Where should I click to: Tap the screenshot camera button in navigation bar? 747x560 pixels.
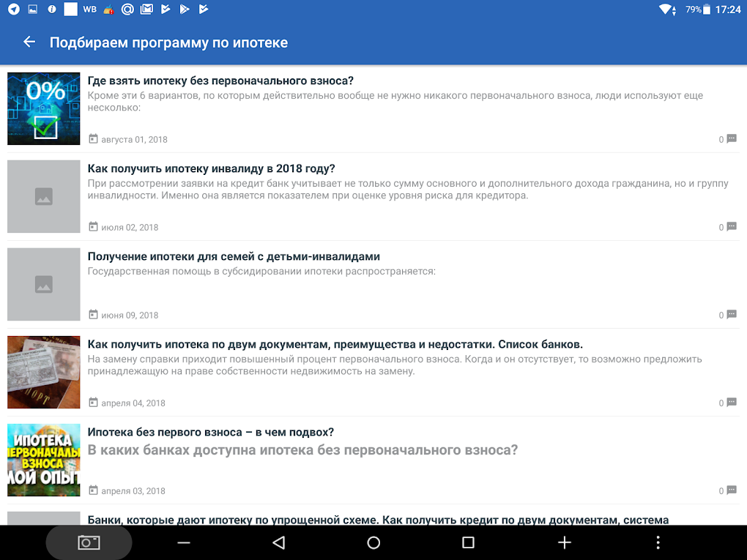89,542
